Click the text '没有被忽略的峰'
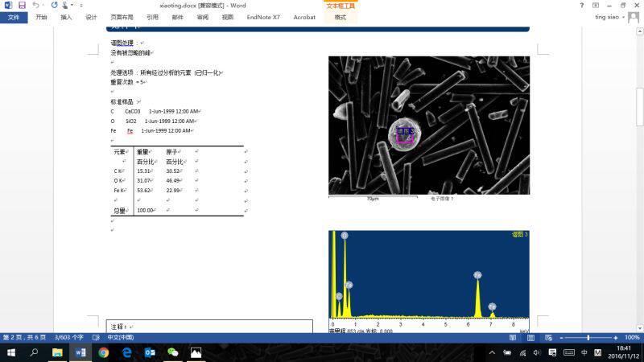 tap(130, 53)
